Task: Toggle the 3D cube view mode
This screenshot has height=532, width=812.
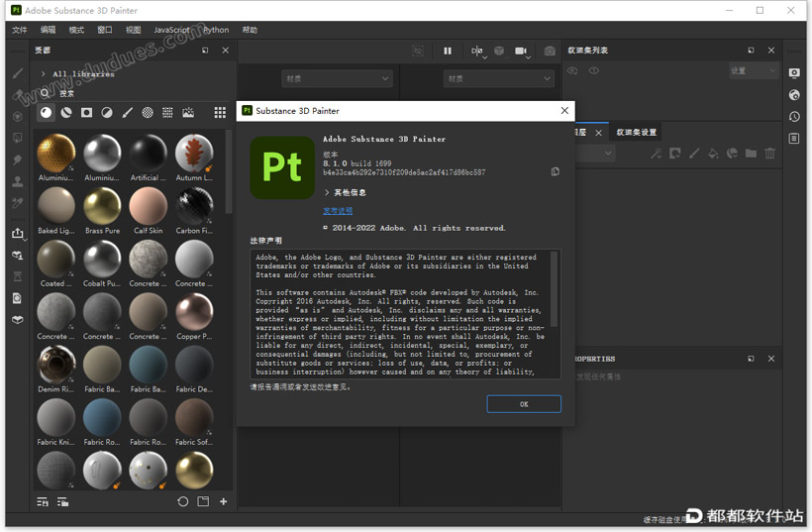Action: [x=499, y=51]
